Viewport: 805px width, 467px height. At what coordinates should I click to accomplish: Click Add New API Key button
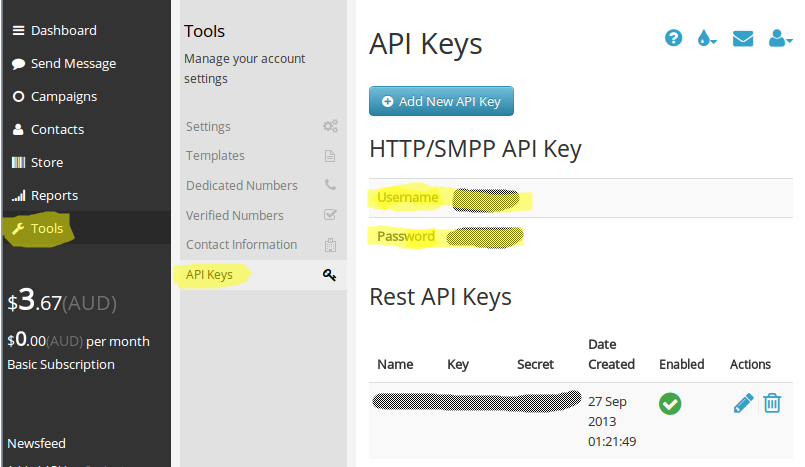point(441,101)
